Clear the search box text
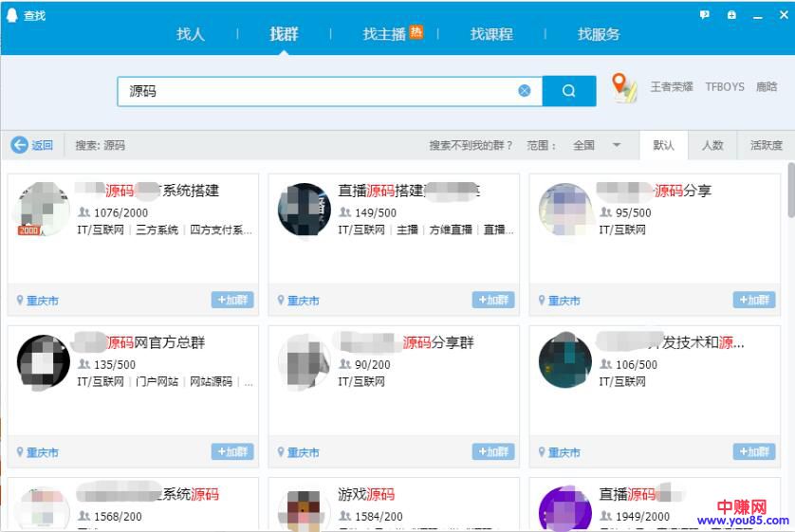The width and height of the screenshot is (795, 532). [x=525, y=91]
